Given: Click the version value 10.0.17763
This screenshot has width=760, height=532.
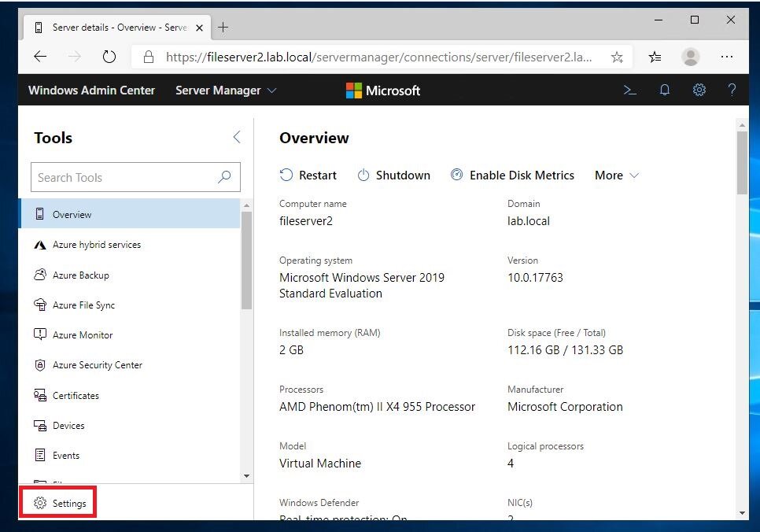Looking at the screenshot, I should click(535, 277).
